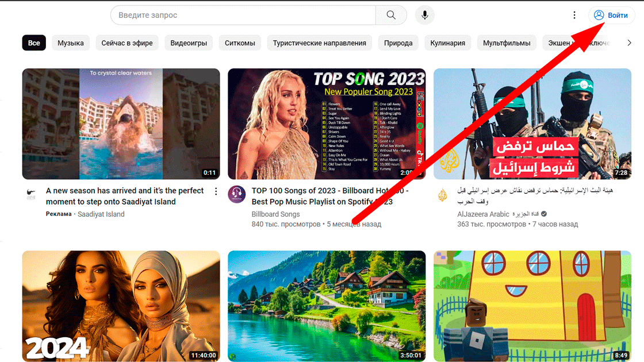Select the Кулинария filter chip

coord(448,43)
